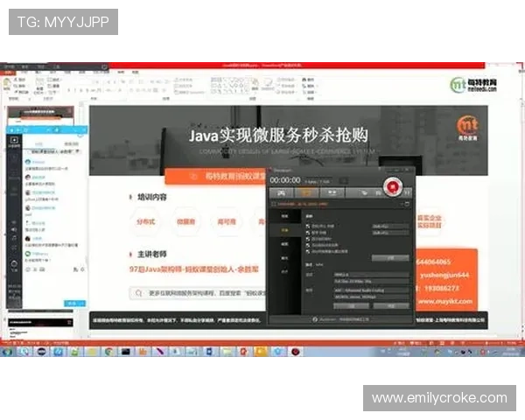525x420 pixels.
Task: Click the black terminal icon on taskbar
Action: tap(125, 352)
